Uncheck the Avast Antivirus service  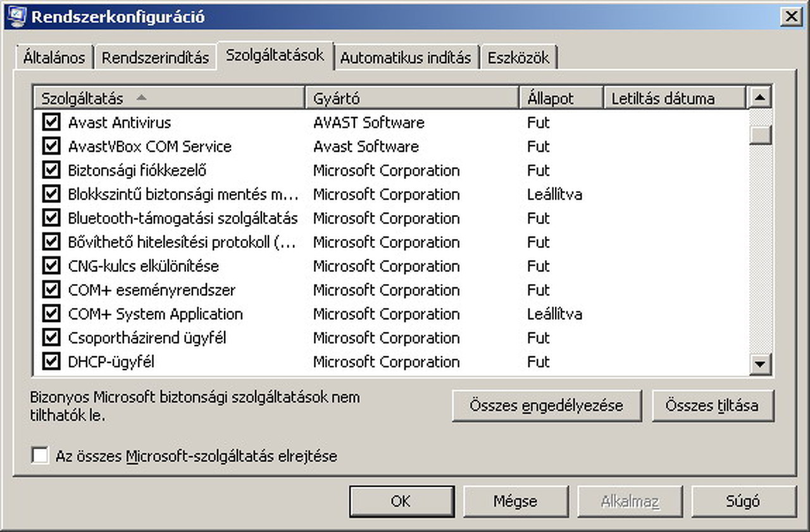[x=51, y=123]
